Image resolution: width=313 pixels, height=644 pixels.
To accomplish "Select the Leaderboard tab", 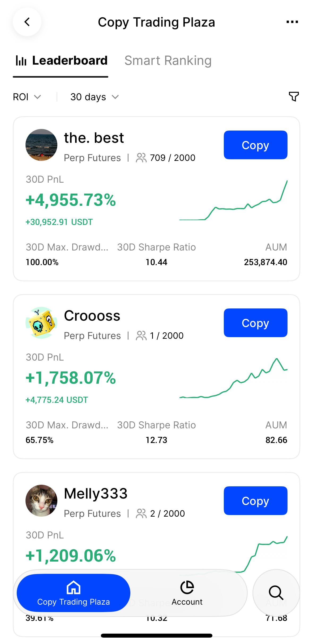I will 61,61.
